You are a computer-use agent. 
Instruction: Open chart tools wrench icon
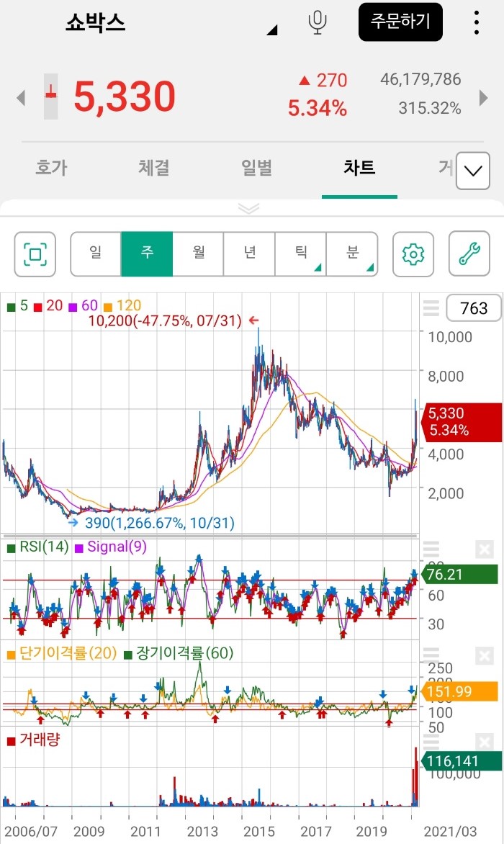pos(469,253)
